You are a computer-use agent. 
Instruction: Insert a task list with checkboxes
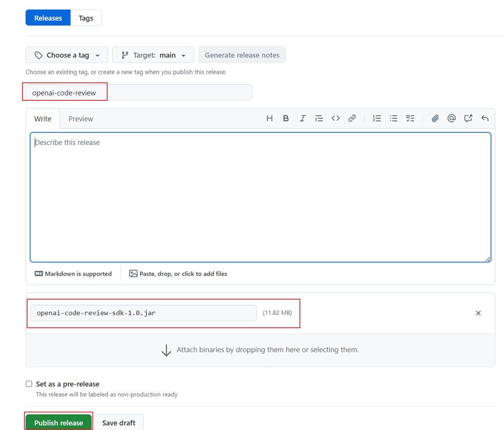[410, 119]
